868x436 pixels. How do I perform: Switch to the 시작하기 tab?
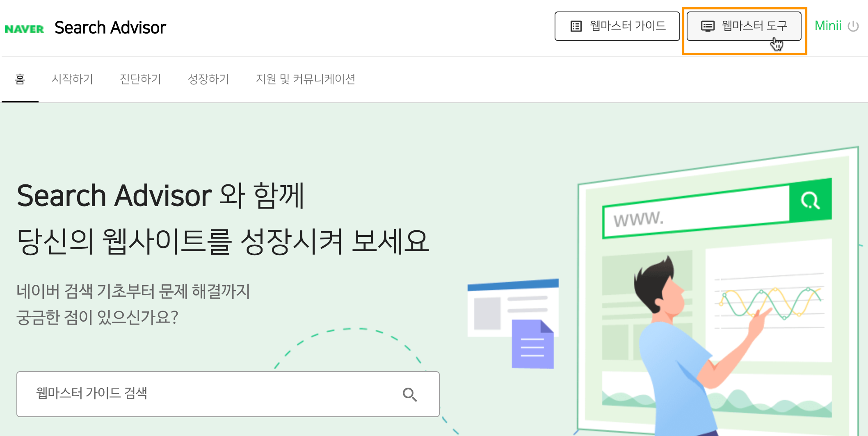(72, 79)
